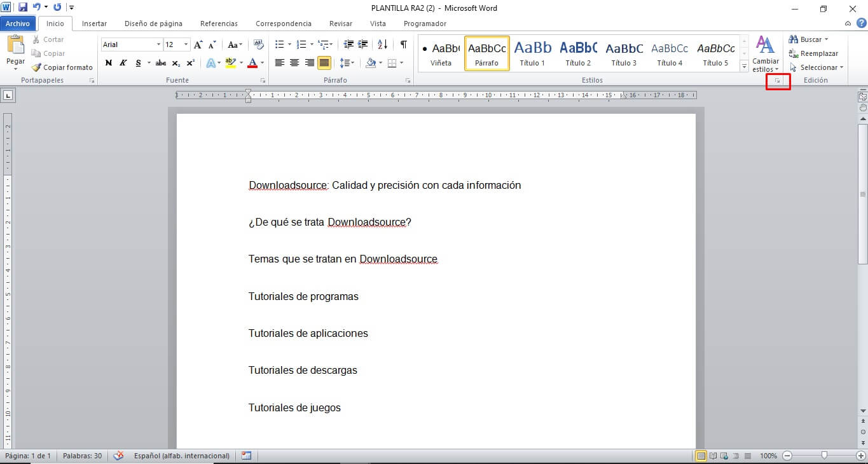The width and height of the screenshot is (868, 464).
Task: Click the Español language indicator
Action: click(x=181, y=456)
